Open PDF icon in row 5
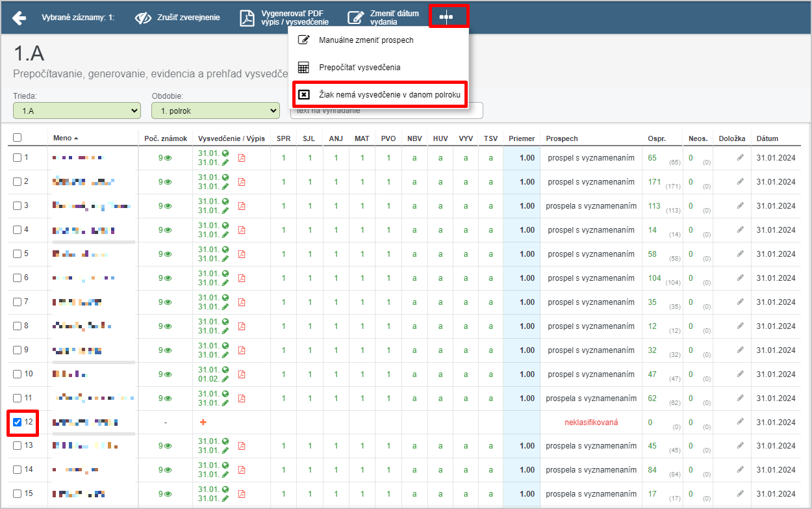The image size is (812, 509). point(242,254)
